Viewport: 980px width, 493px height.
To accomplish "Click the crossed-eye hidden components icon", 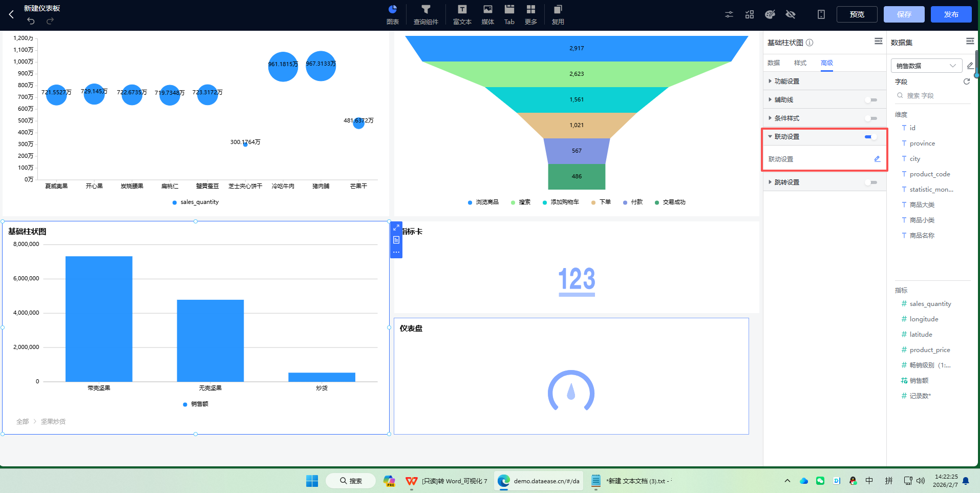I will [x=791, y=14].
